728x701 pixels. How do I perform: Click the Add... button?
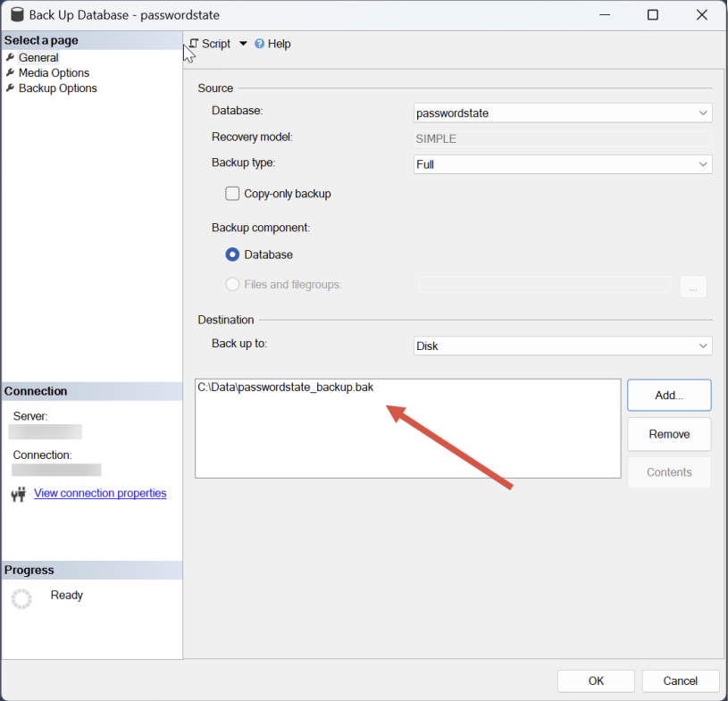coord(669,395)
